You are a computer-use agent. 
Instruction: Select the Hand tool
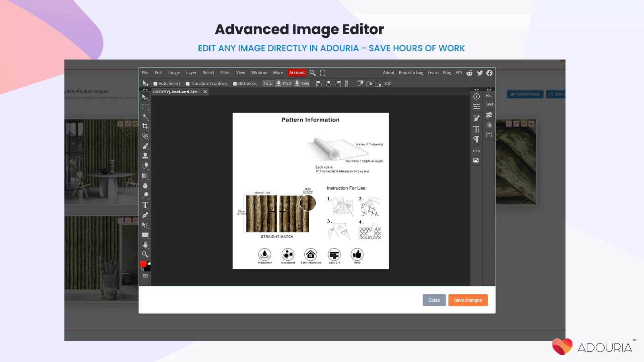145,245
